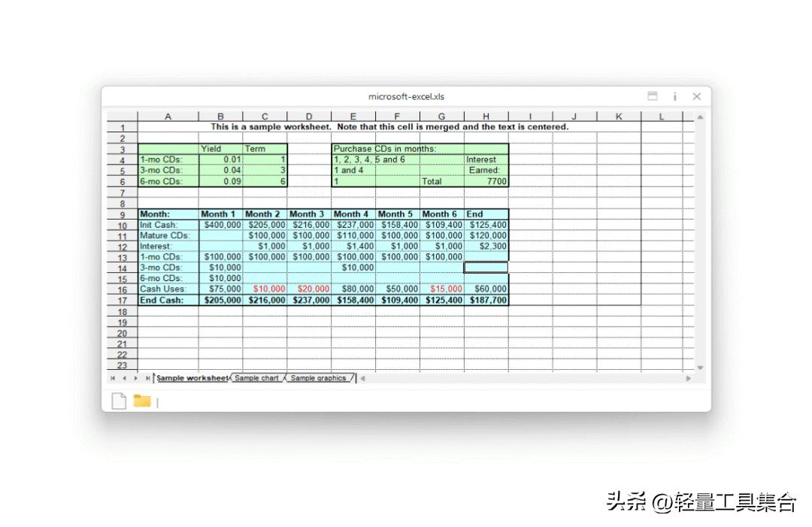The width and height of the screenshot is (812, 527).
Task: Switch to Sample graphics tab
Action: 319,378
